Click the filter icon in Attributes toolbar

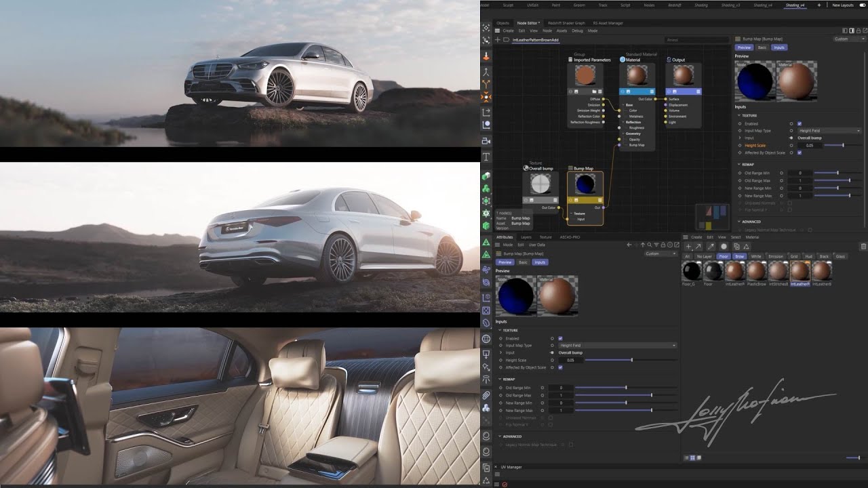point(656,245)
